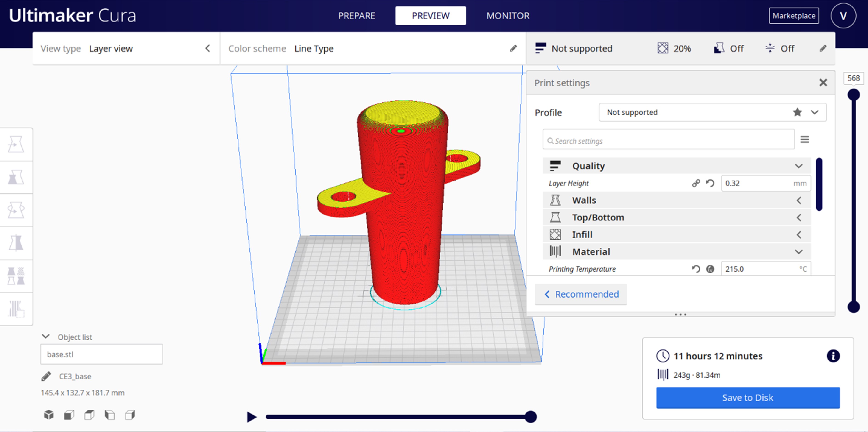Image resolution: width=868 pixels, height=432 pixels.
Task: Click the infill 20% icon
Action: coord(662,48)
